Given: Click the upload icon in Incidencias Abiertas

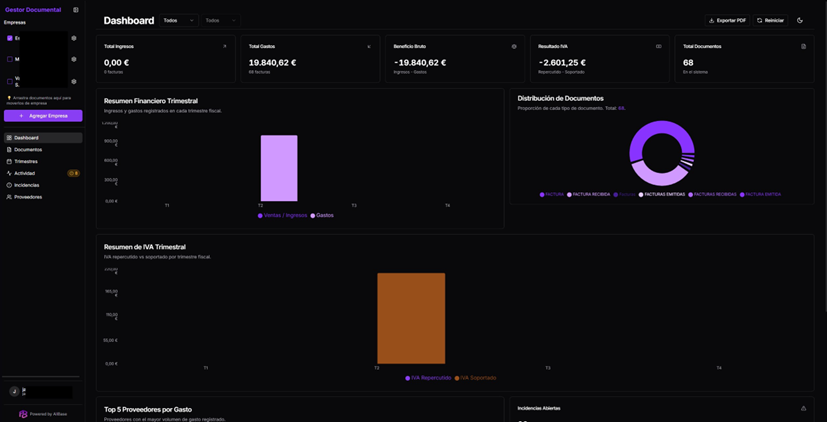Looking at the screenshot, I should pyautogui.click(x=803, y=408).
